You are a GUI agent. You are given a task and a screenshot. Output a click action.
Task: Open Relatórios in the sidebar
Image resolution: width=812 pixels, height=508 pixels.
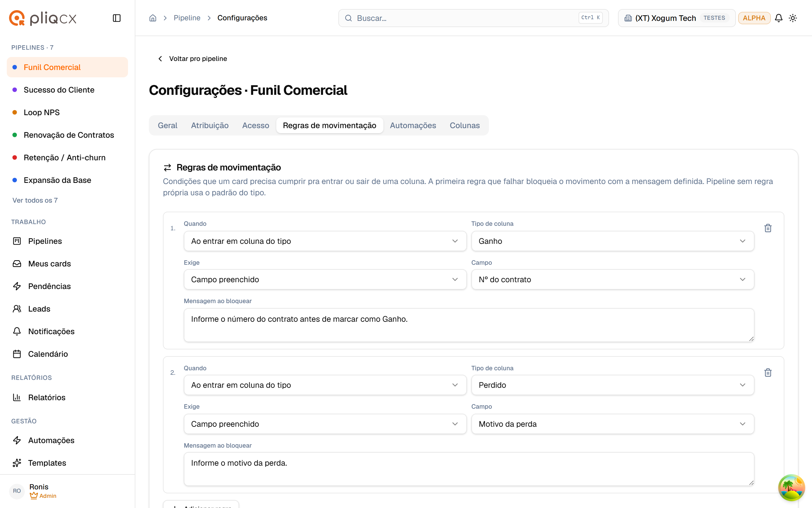[67, 397]
